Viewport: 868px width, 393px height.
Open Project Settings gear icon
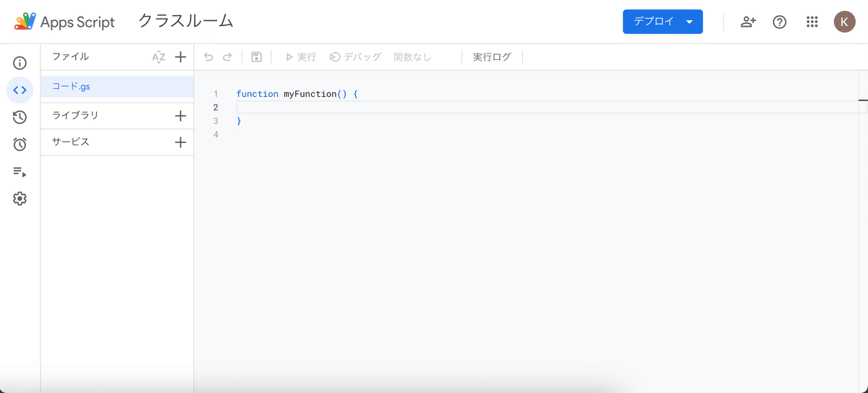click(x=20, y=198)
